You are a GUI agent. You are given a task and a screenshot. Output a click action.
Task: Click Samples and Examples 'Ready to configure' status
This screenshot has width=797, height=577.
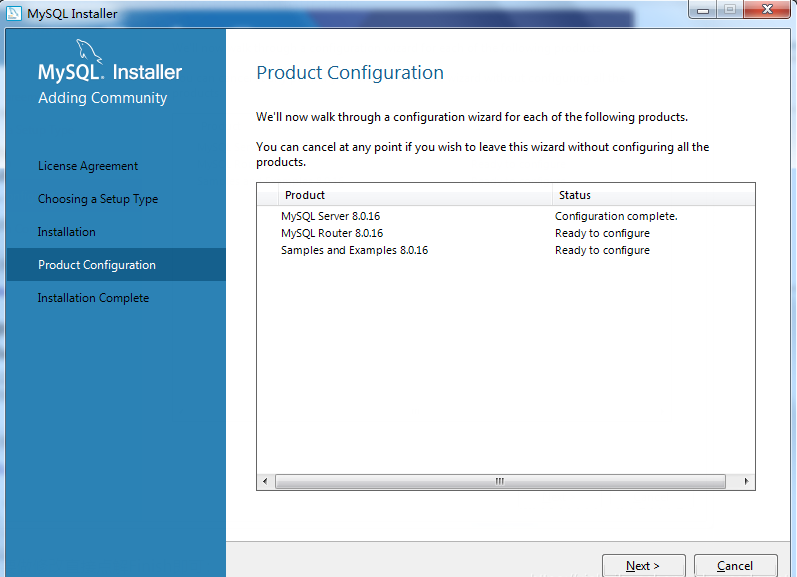tap(602, 250)
